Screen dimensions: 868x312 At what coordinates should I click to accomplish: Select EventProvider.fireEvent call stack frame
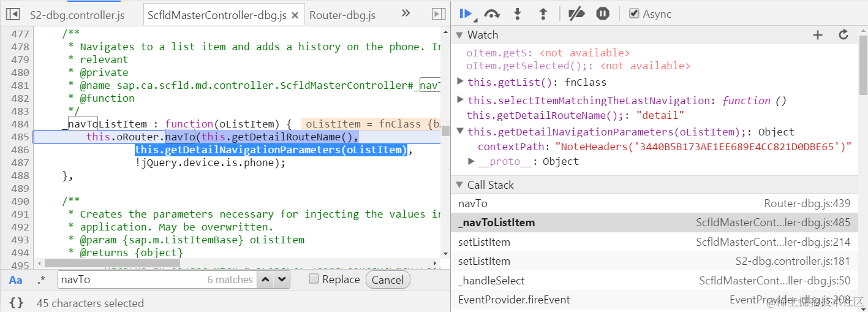pyautogui.click(x=654, y=300)
